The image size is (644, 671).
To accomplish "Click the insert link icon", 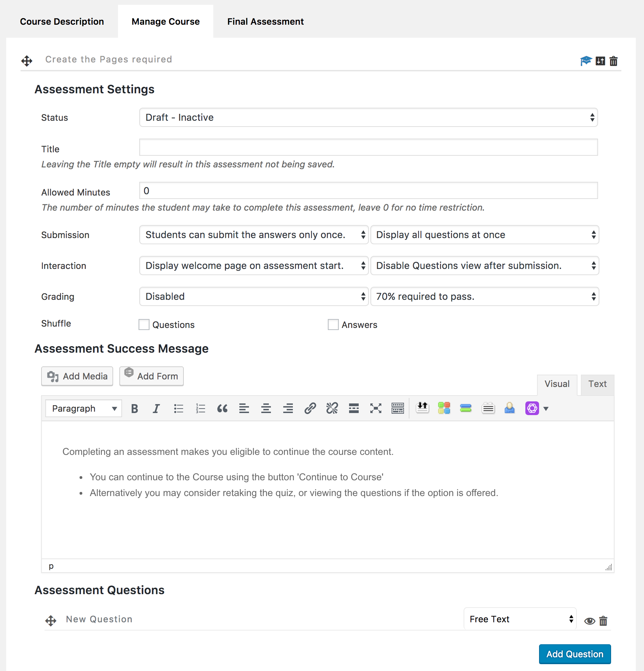I will (310, 409).
